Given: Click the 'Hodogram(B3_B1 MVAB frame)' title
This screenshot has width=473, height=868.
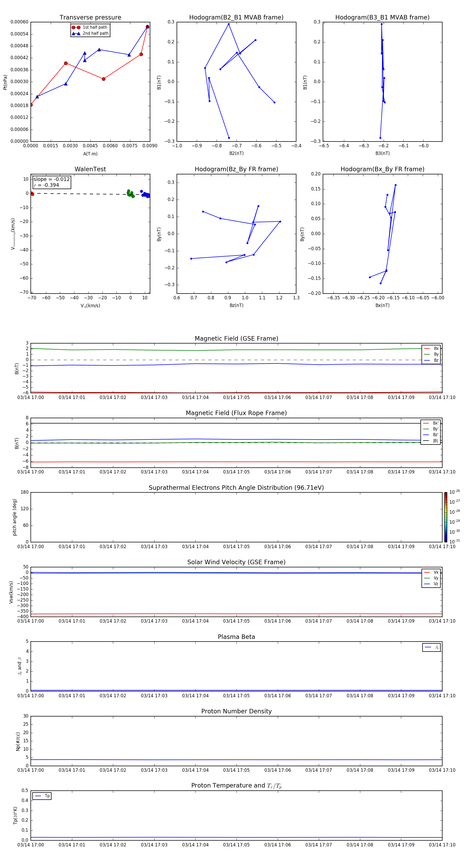Looking at the screenshot, I should point(382,18).
